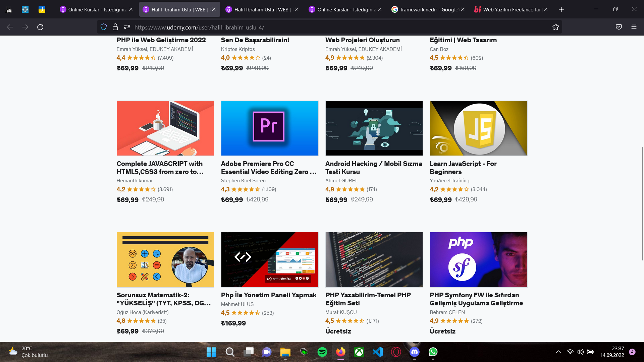Click the browser forward arrow
The width and height of the screenshot is (644, 362).
(25, 27)
